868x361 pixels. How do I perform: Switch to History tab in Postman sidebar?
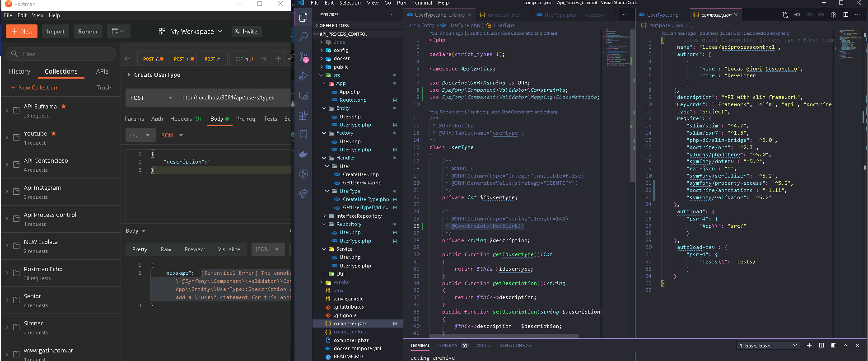(x=19, y=71)
